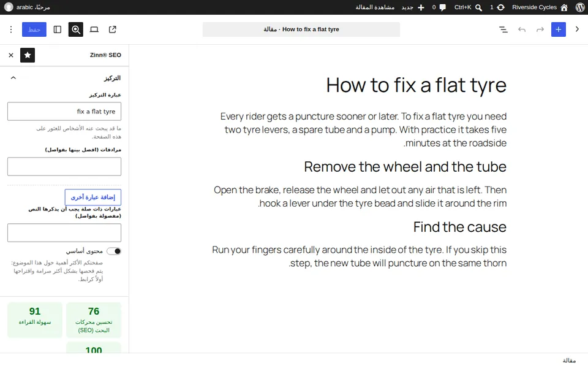This screenshot has width=588, height=368.
Task: Close the Zinn SEO sidebar
Action: pyautogui.click(x=11, y=55)
